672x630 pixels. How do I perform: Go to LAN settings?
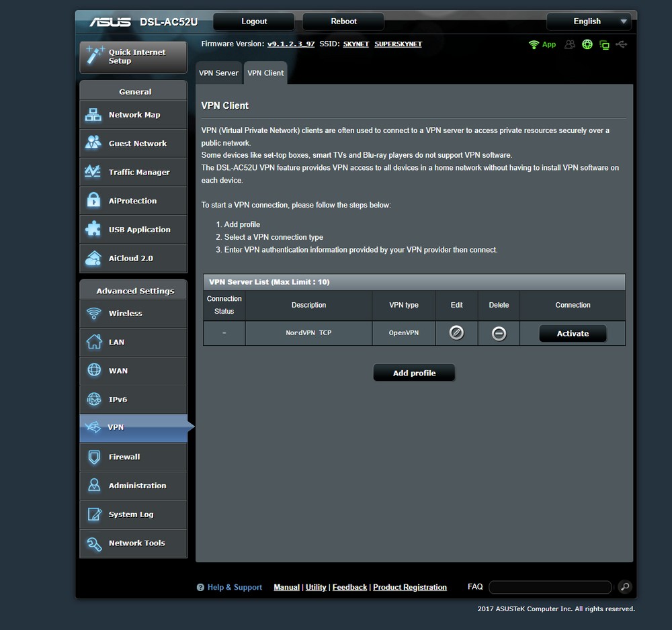click(x=133, y=342)
